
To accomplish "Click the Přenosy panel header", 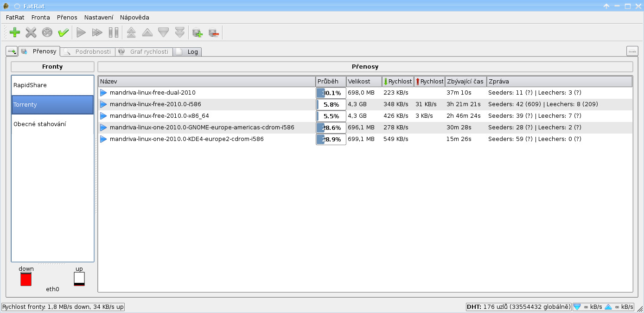I will coord(365,67).
